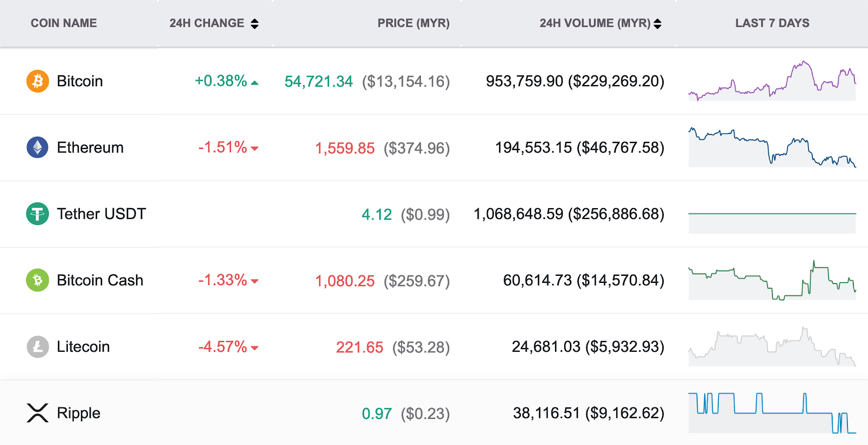Click Bitcoin volume 953,759.90 ($229,269.20)

[575, 81]
